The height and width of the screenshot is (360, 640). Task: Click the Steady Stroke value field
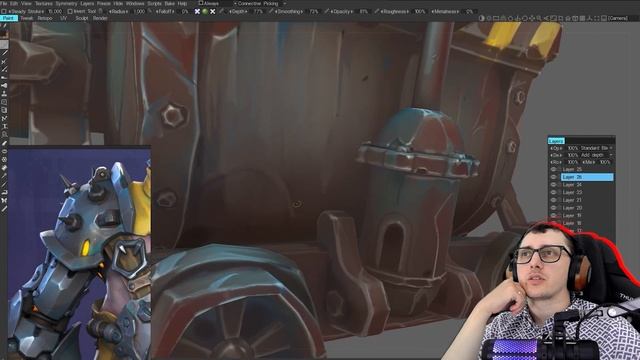[55, 11]
